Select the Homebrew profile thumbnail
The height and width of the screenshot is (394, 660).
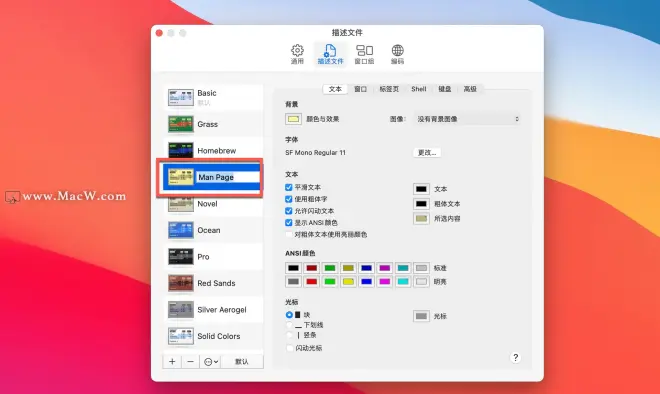click(181, 150)
